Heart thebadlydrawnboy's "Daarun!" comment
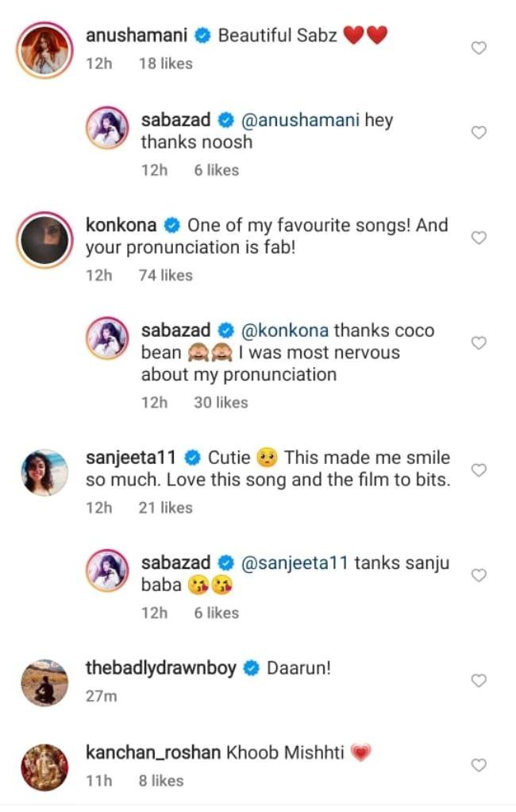This screenshot has height=812, width=516. pyautogui.click(x=479, y=681)
